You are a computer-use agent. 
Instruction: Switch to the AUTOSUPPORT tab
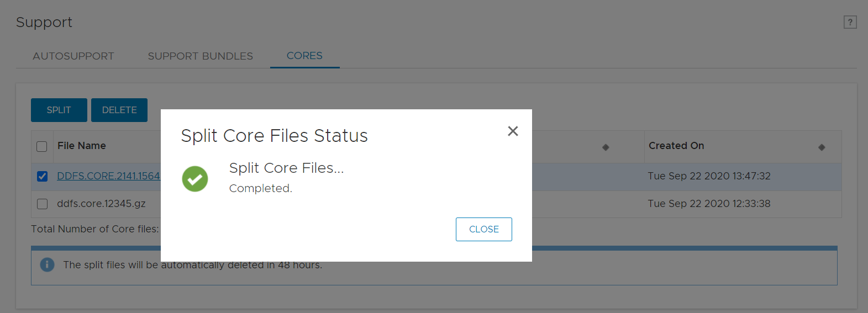pos(73,56)
